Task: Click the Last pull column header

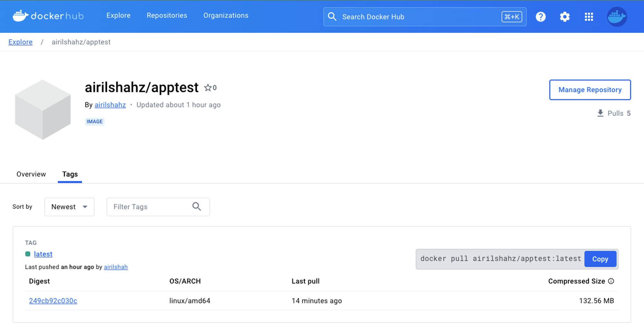Action: point(306,281)
